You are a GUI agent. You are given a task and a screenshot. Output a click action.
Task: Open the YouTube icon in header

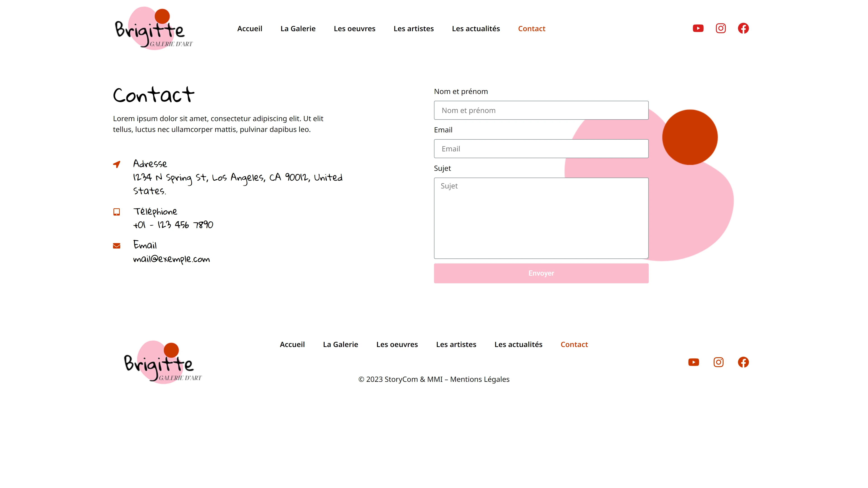[698, 28]
